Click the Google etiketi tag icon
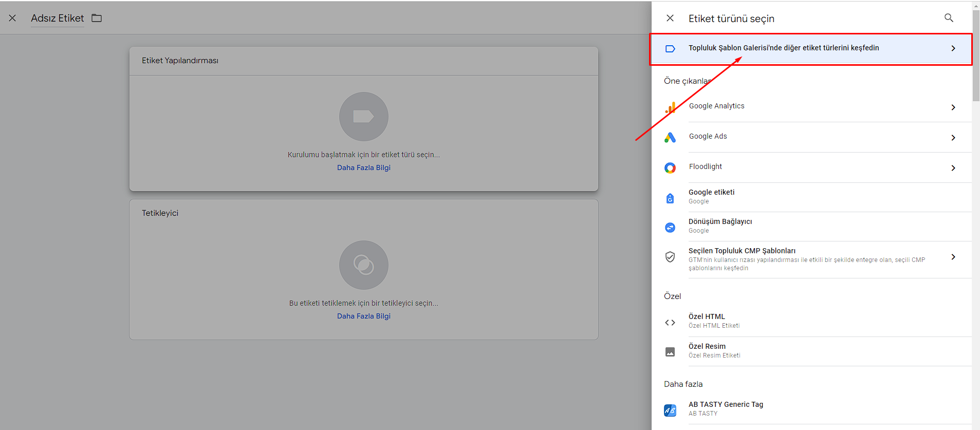 coord(670,198)
